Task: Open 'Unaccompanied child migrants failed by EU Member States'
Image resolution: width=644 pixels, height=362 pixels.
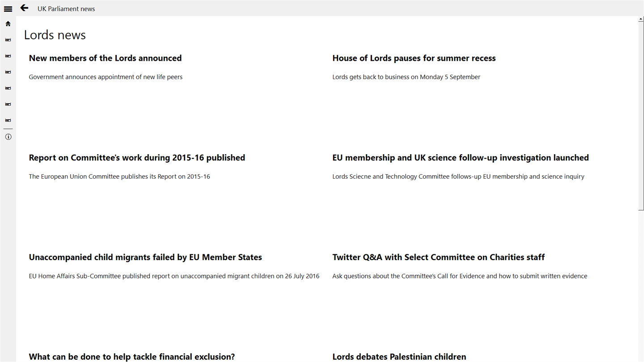Action: point(145,257)
